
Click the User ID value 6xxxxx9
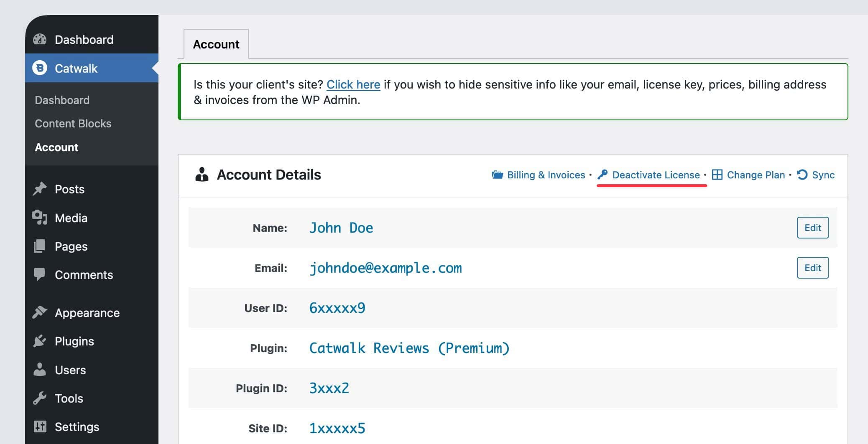(x=337, y=308)
